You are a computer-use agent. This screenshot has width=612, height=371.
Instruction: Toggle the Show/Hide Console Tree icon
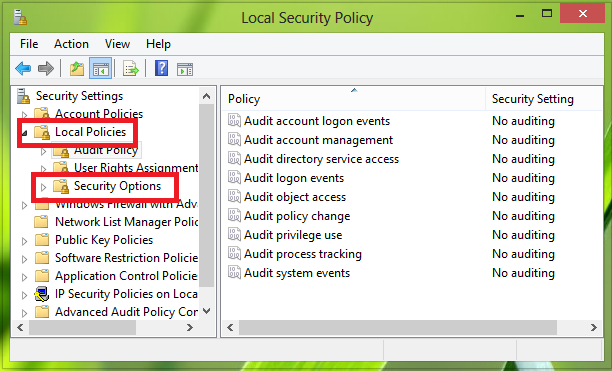[x=100, y=69]
